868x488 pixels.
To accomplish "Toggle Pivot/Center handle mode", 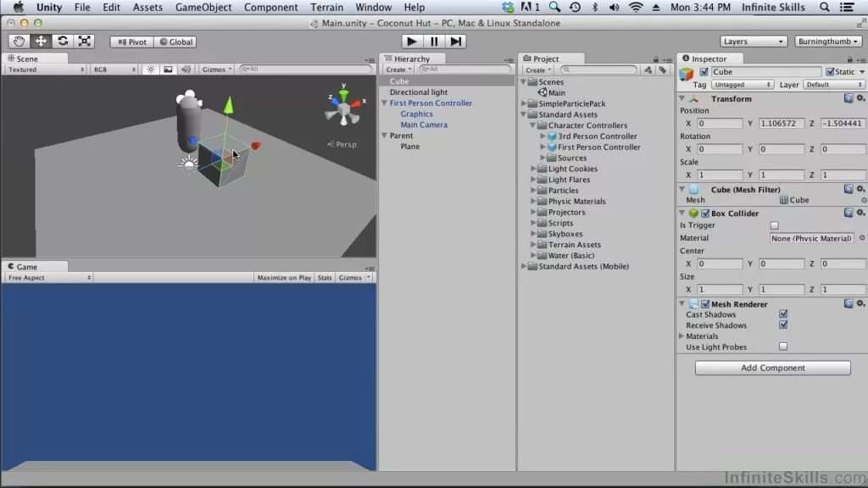I will [x=131, y=42].
